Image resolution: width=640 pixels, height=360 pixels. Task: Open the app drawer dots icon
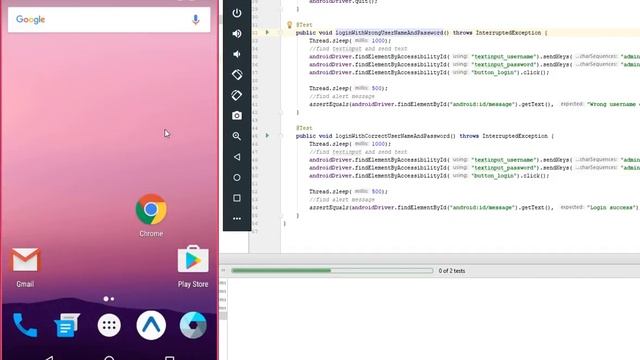(109, 325)
